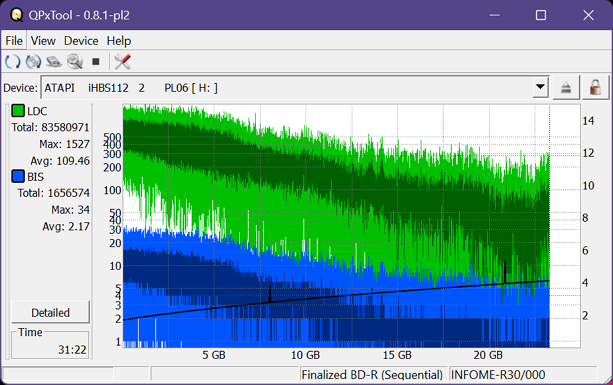613x385 pixels.
Task: Open the Help menu
Action: 119,41
